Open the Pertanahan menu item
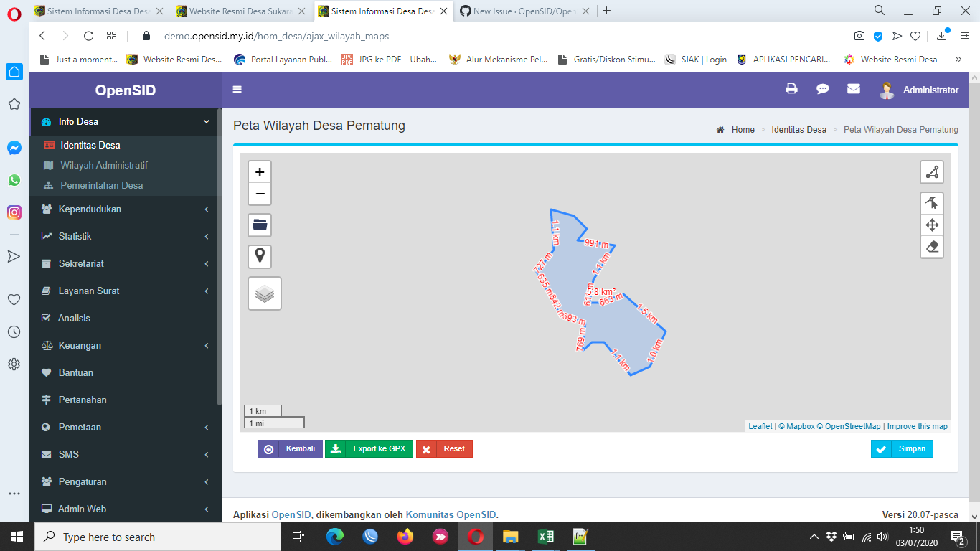The width and height of the screenshot is (980, 551). click(126, 400)
